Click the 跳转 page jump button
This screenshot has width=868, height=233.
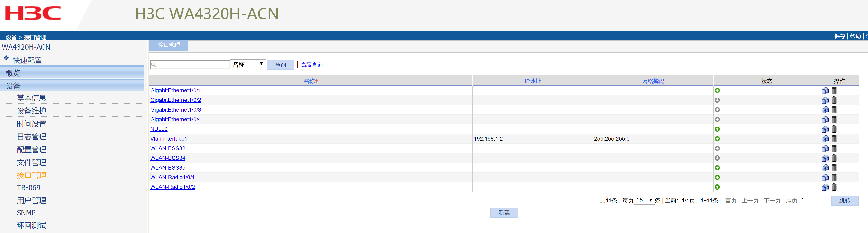click(x=844, y=201)
